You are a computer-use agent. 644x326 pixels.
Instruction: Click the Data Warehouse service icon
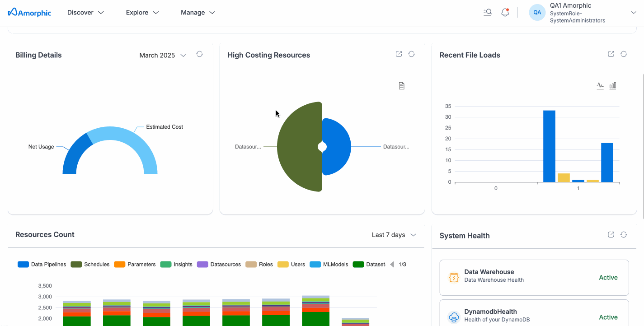[454, 278]
